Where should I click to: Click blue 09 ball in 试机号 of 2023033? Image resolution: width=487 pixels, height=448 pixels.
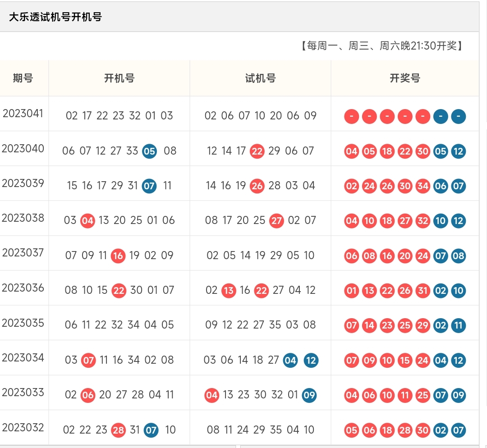pos(309,395)
